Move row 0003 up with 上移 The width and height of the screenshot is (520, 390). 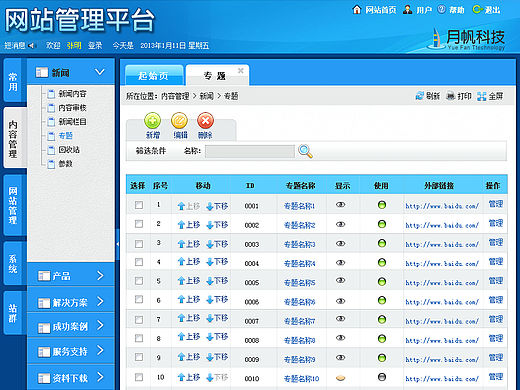[189, 244]
